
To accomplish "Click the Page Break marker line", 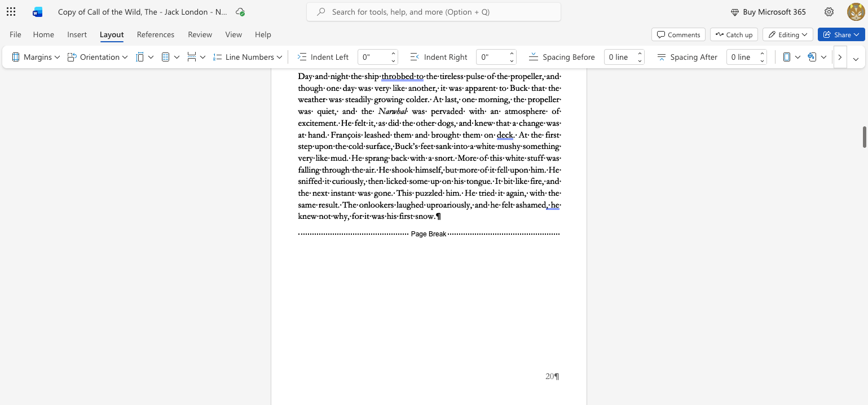I will coord(429,234).
